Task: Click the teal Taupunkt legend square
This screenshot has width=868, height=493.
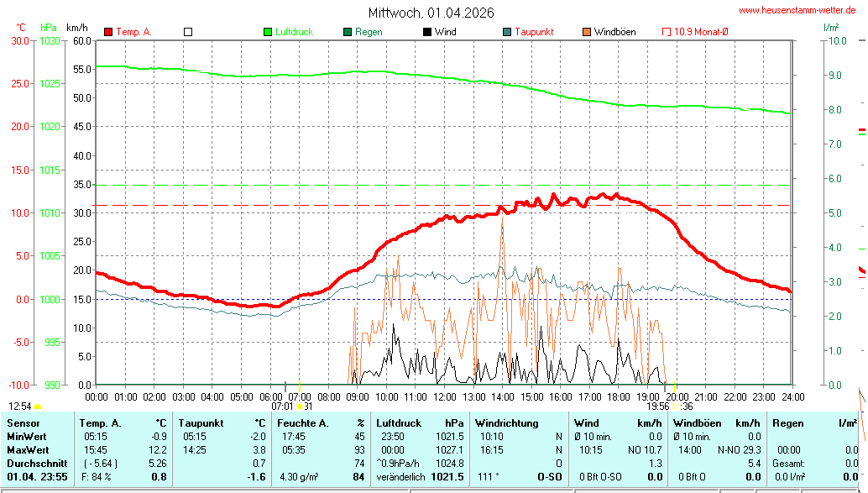Action: [507, 32]
